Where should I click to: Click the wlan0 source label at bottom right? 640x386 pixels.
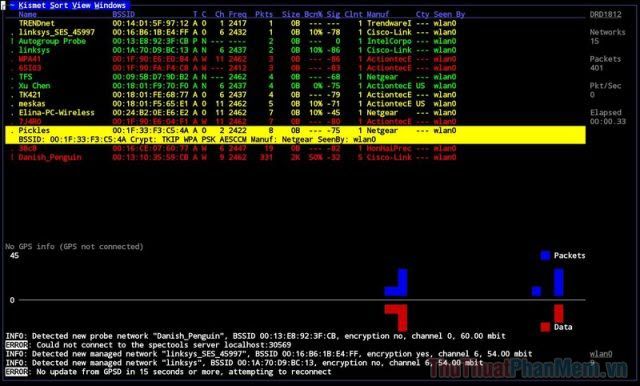pos(601,354)
